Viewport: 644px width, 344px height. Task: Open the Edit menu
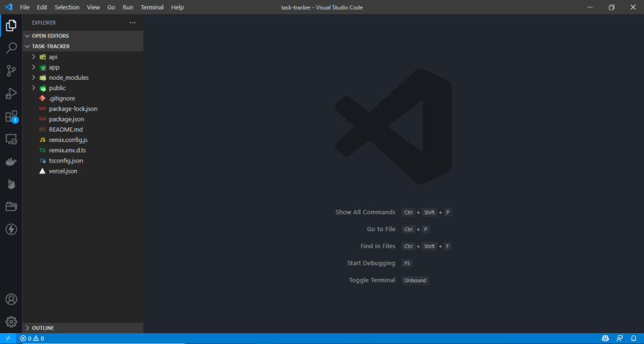[x=42, y=7]
